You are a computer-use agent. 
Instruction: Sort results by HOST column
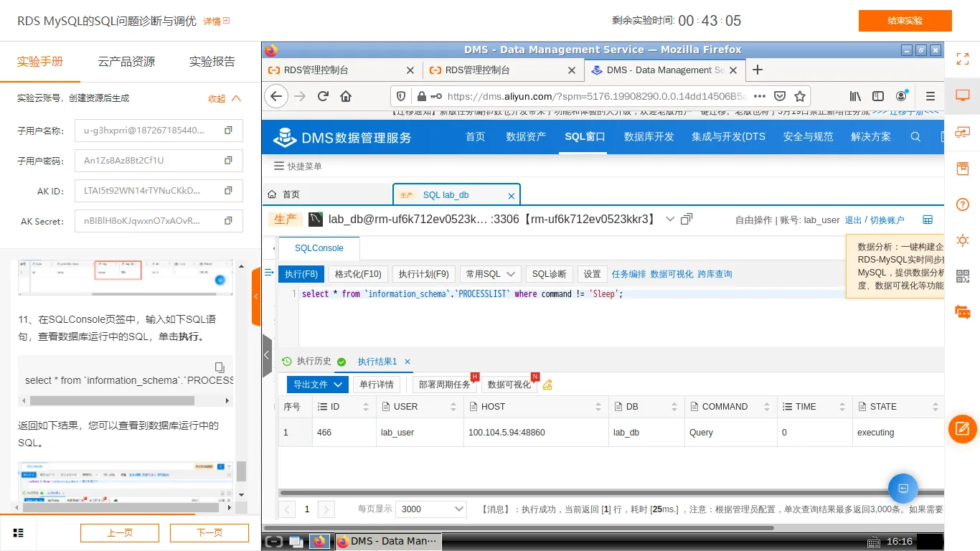(x=598, y=407)
